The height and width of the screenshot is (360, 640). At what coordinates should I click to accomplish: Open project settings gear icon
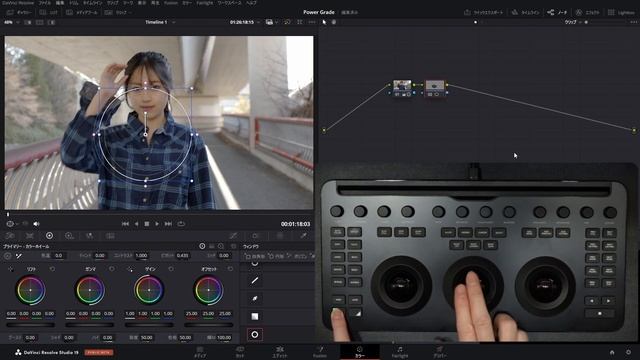pos(629,352)
